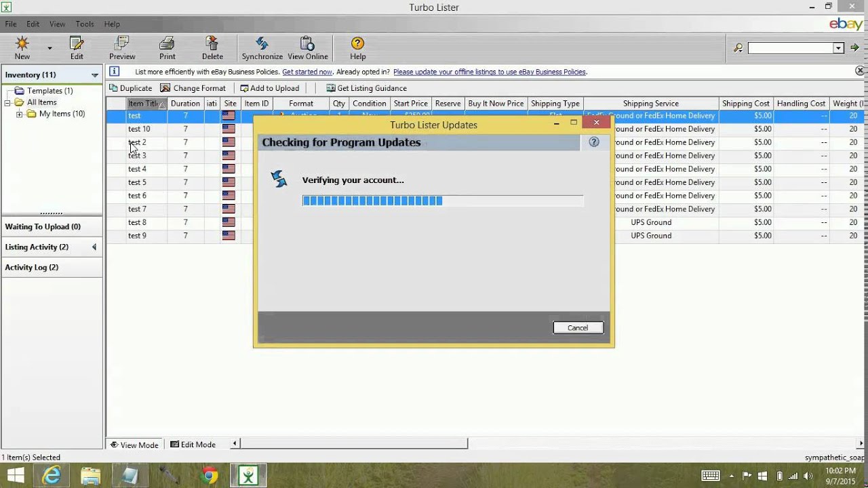Sort by the Item Title column
868x488 pixels.
pyautogui.click(x=146, y=104)
